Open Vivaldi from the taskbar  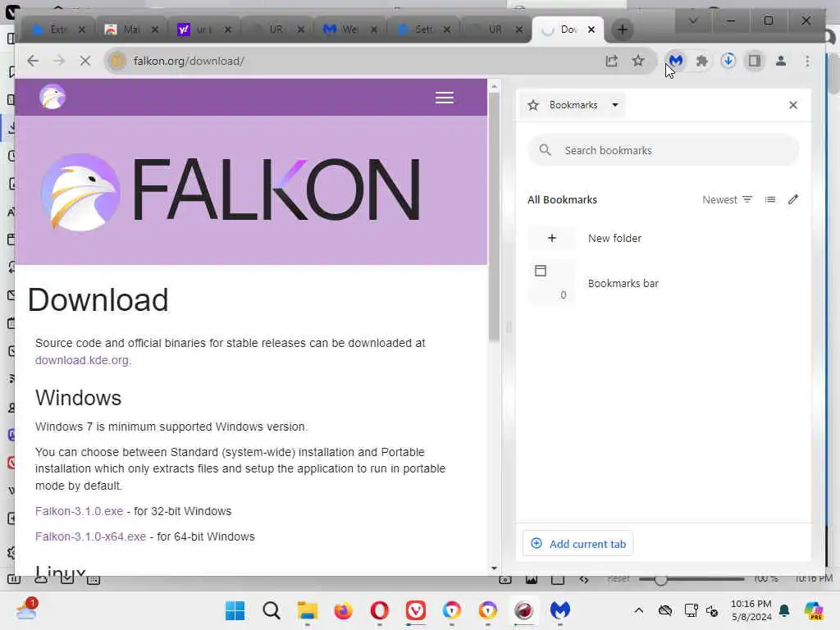tap(416, 610)
